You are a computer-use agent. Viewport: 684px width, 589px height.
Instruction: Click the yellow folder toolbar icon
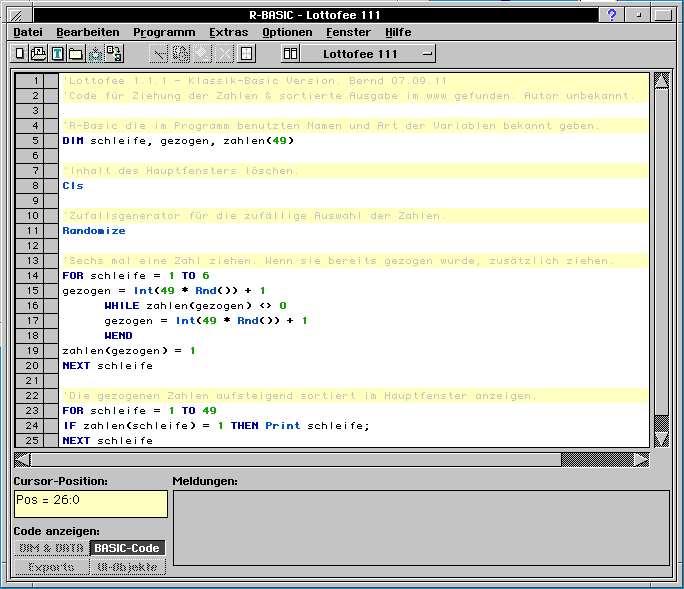tap(76, 54)
